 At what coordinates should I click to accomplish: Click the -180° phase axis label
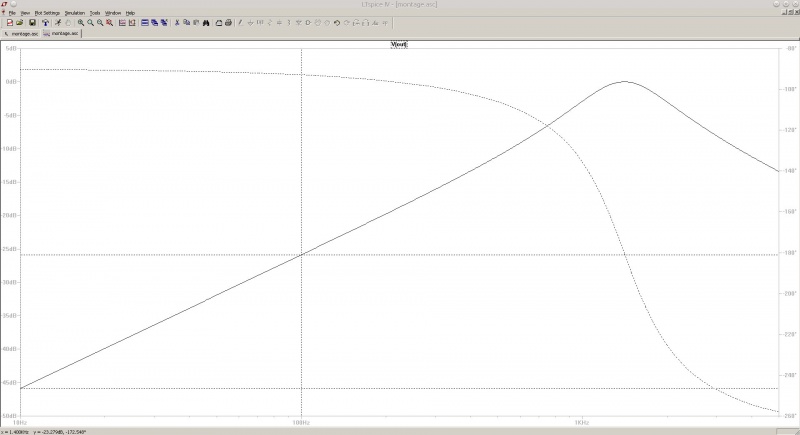(790, 252)
